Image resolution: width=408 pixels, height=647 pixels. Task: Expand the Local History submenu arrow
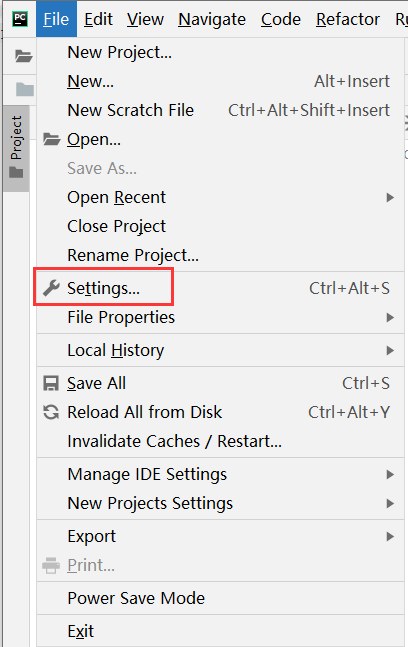390,350
